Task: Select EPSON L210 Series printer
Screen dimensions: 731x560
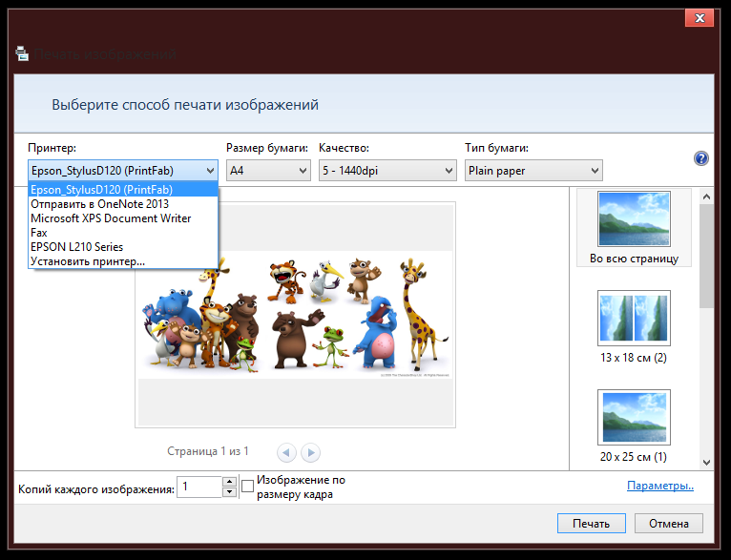Action: tap(123, 247)
